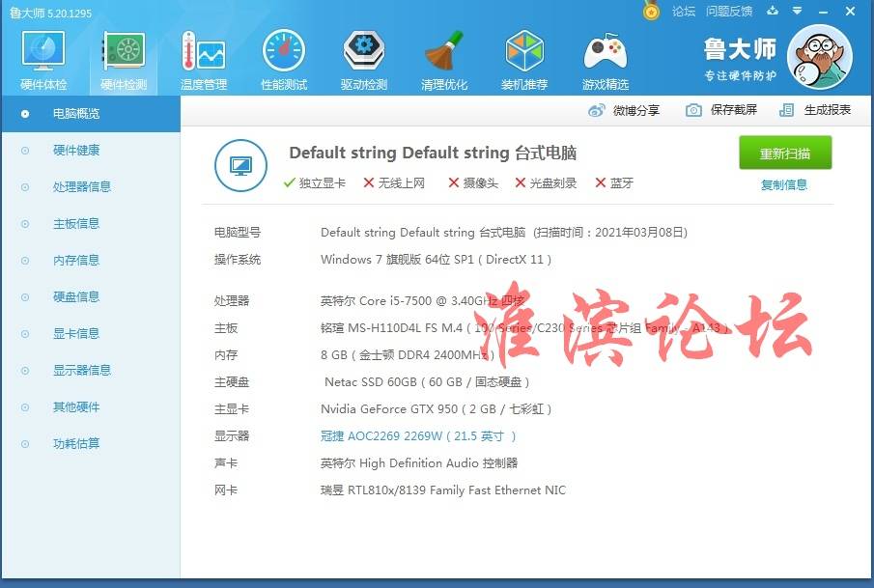
Task: Select 电脑概览 in the sidebar
Action: [x=91, y=114]
